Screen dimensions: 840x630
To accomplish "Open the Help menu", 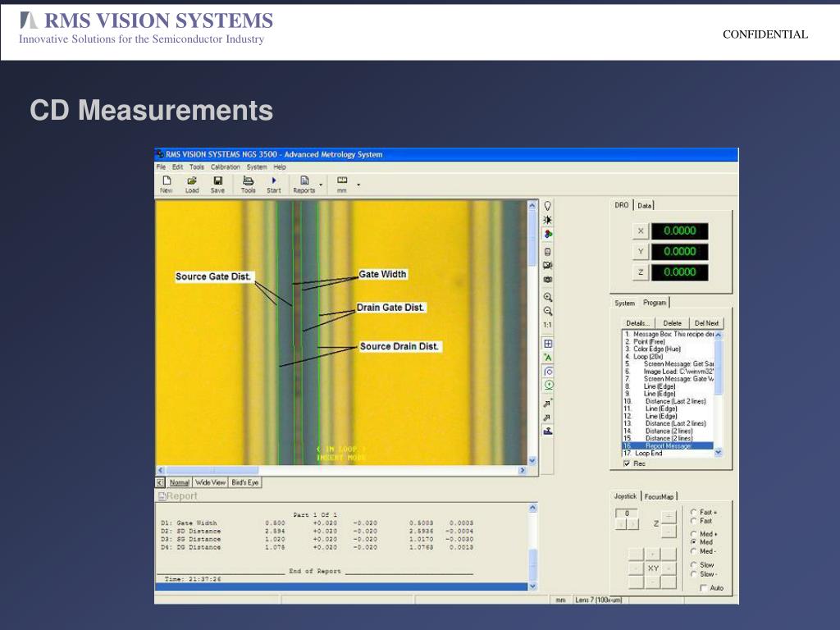I will [280, 167].
